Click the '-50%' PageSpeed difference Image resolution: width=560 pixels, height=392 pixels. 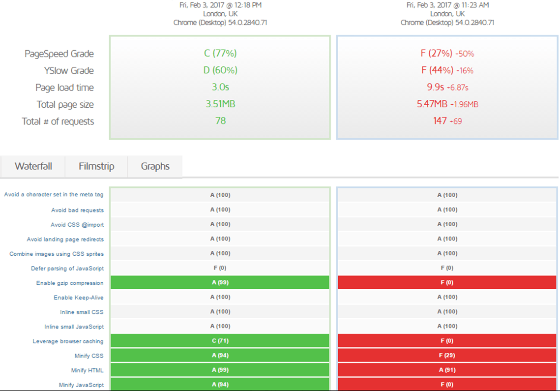click(x=465, y=54)
